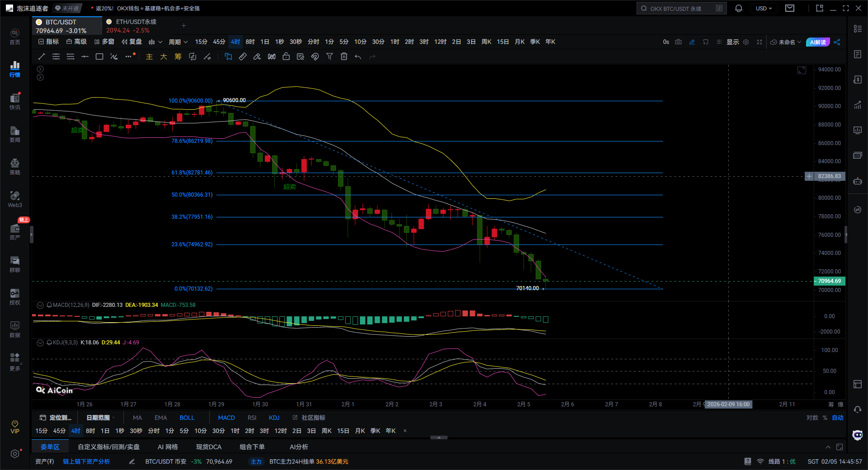Enable the EMA indicator
The width and height of the screenshot is (868, 470).
(x=160, y=418)
